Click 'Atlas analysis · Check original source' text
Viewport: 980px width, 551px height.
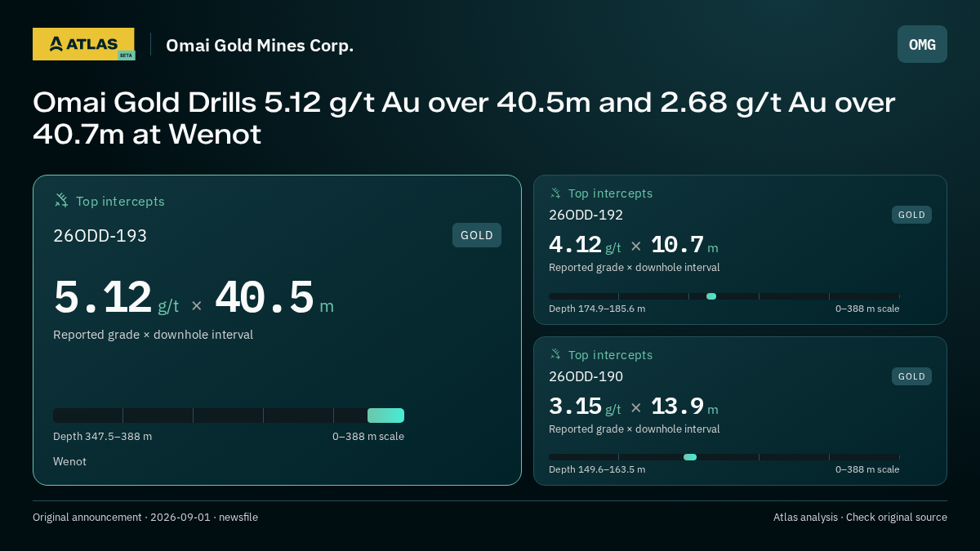tap(860, 517)
